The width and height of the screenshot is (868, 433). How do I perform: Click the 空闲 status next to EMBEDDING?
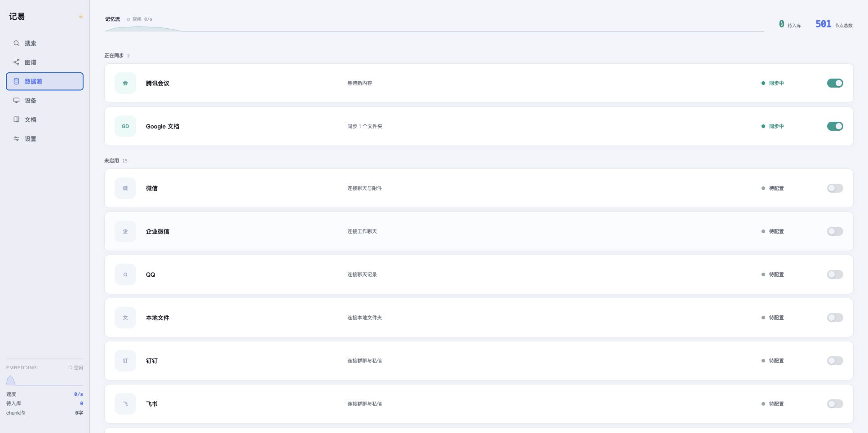pyautogui.click(x=76, y=367)
